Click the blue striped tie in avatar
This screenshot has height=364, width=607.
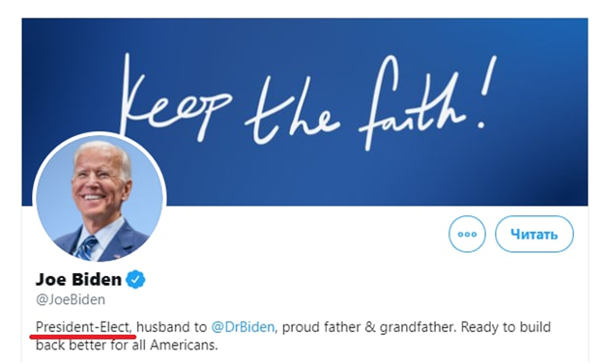coord(86,248)
